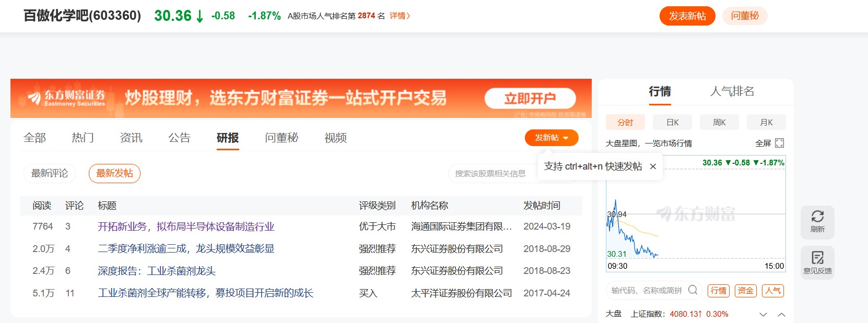
Task: Click the 行情 button below chart
Action: pyautogui.click(x=719, y=291)
